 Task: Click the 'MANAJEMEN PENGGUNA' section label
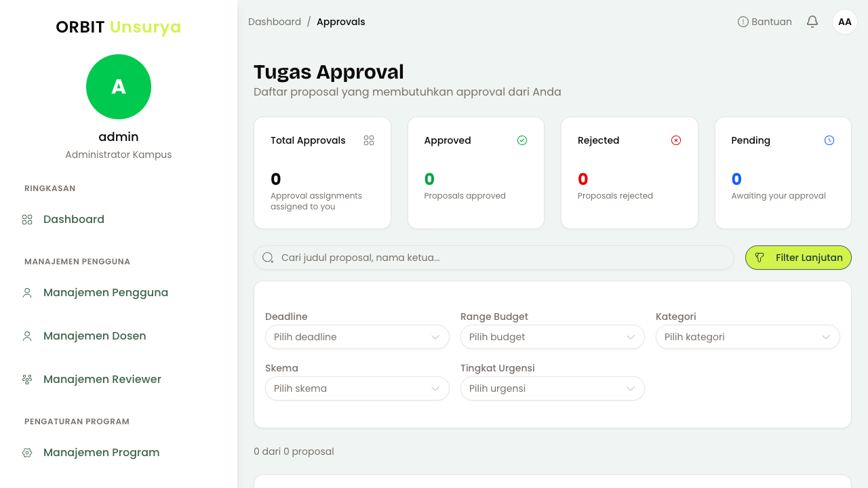point(77,262)
